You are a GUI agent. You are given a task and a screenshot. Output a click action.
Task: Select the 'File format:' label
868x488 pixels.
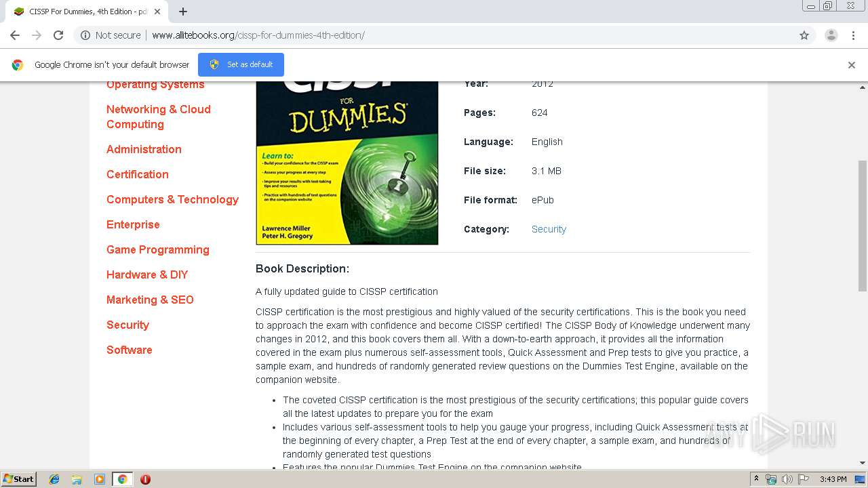tap(490, 200)
